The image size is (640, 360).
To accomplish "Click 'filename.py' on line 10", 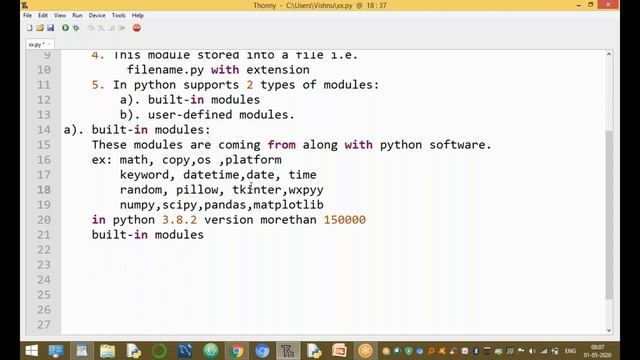I will 165,70.
